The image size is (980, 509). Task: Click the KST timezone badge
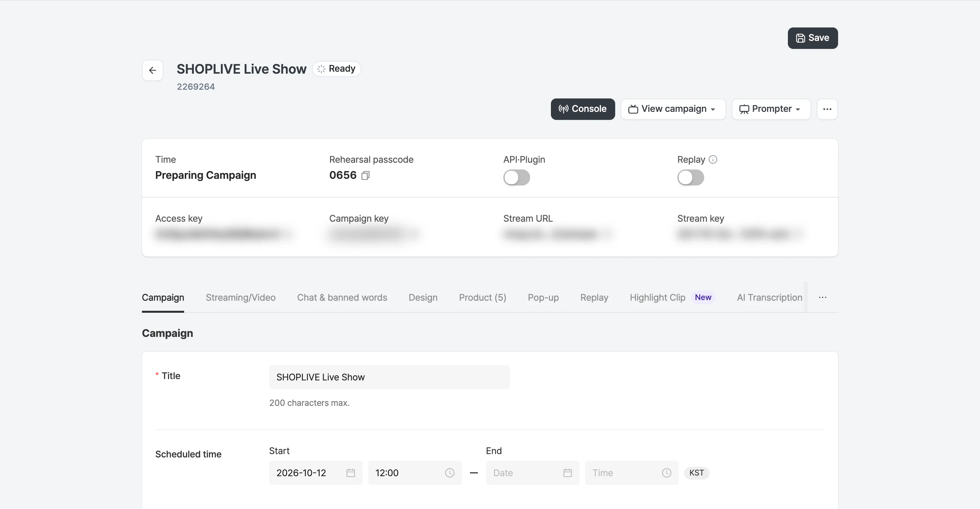pos(696,473)
